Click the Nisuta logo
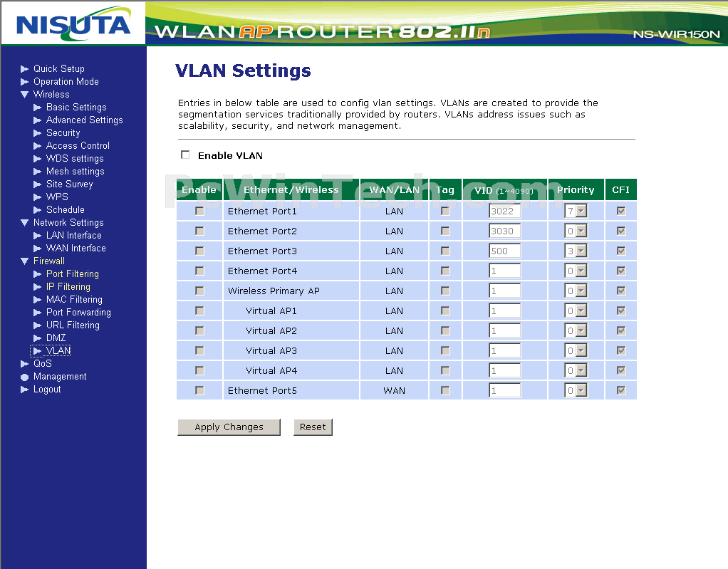The width and height of the screenshot is (728, 569). [73, 24]
